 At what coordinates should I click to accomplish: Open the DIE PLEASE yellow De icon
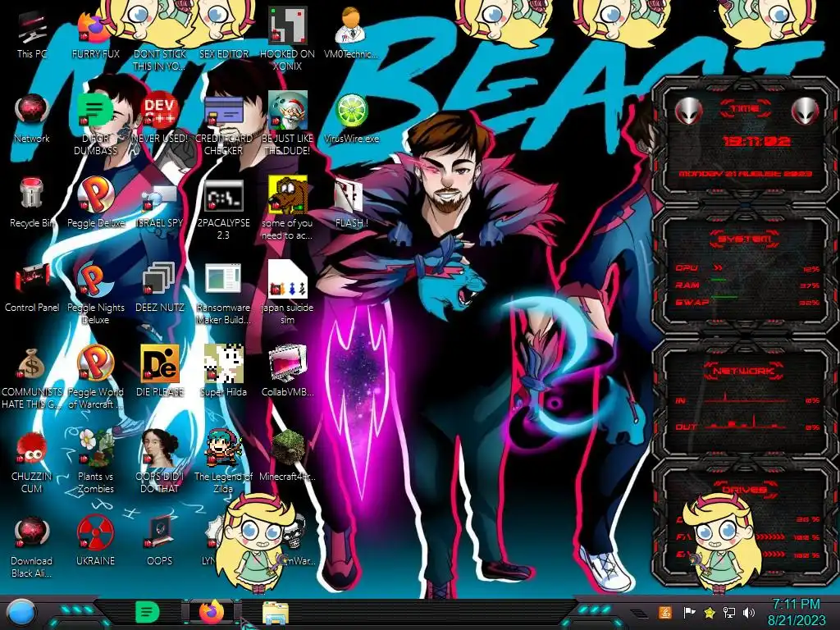coord(160,371)
